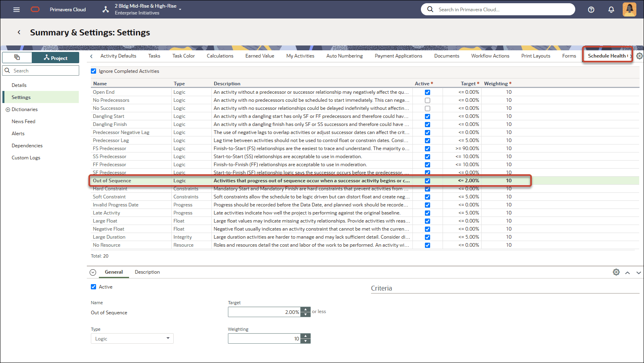Open the Alerts page
Screen dimensions: 644x363
point(18,134)
